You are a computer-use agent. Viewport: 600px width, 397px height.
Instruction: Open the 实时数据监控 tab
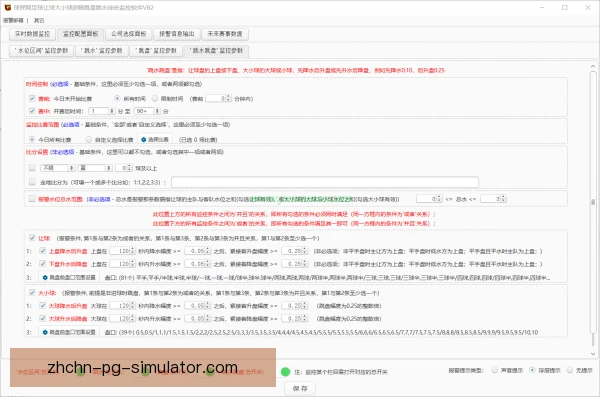33,34
